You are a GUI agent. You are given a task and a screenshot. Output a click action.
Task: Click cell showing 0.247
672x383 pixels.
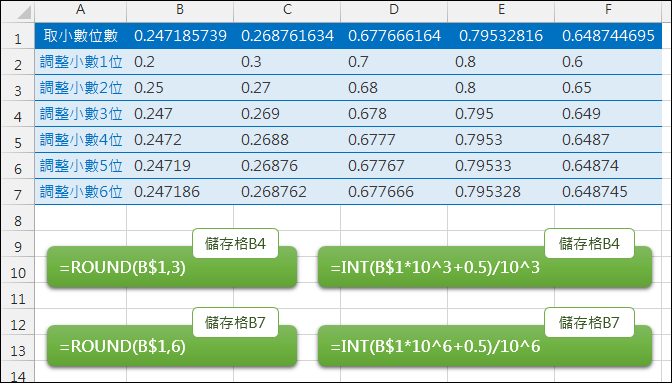(x=180, y=114)
